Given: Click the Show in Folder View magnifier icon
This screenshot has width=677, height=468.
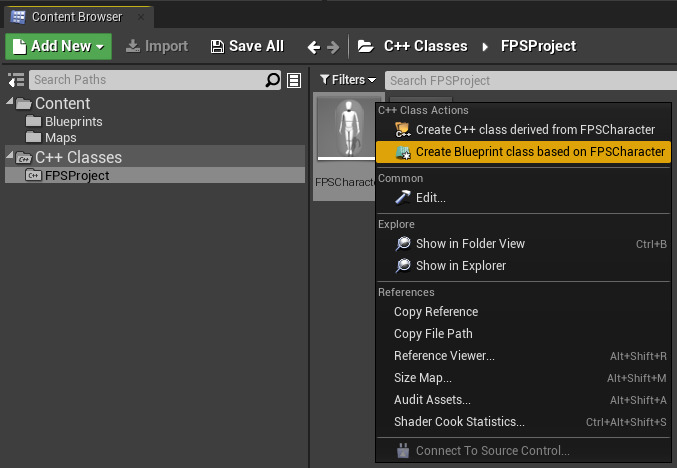Looking at the screenshot, I should coord(403,244).
